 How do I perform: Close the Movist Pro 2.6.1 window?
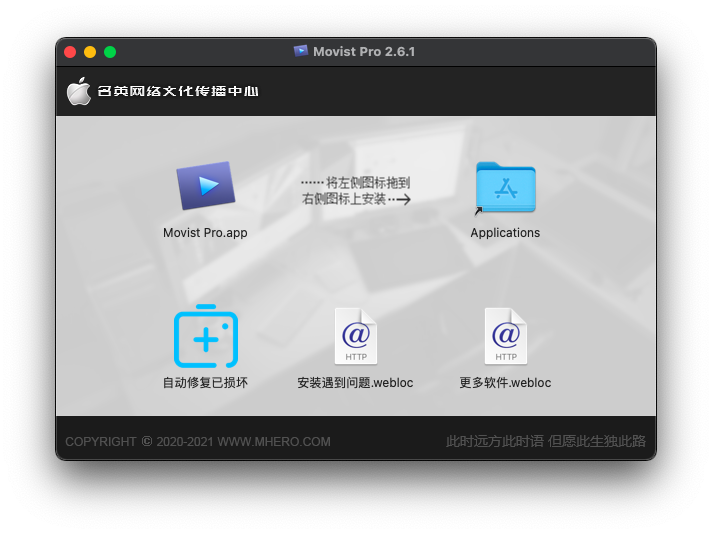coord(70,52)
